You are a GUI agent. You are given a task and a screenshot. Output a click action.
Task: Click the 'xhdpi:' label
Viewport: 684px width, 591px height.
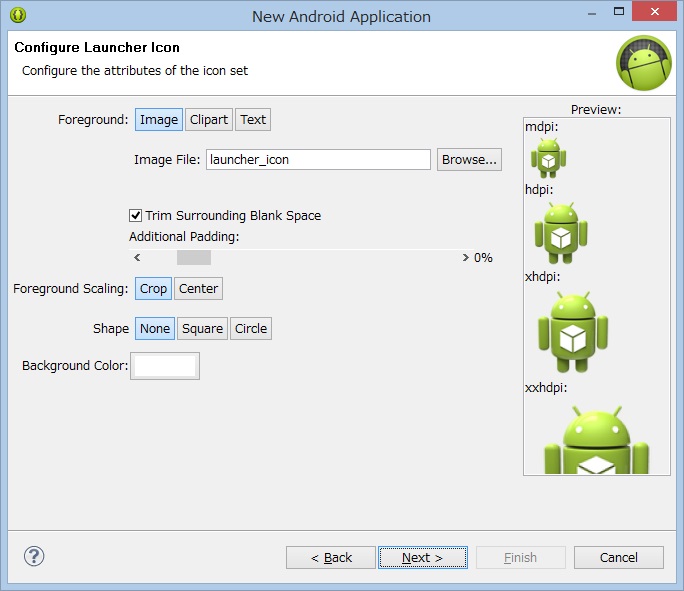pyautogui.click(x=542, y=277)
